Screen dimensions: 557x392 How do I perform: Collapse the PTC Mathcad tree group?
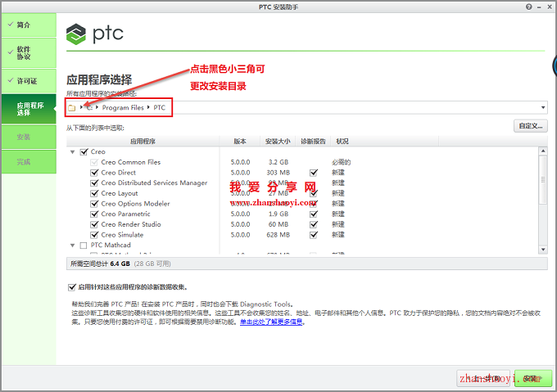coord(72,246)
